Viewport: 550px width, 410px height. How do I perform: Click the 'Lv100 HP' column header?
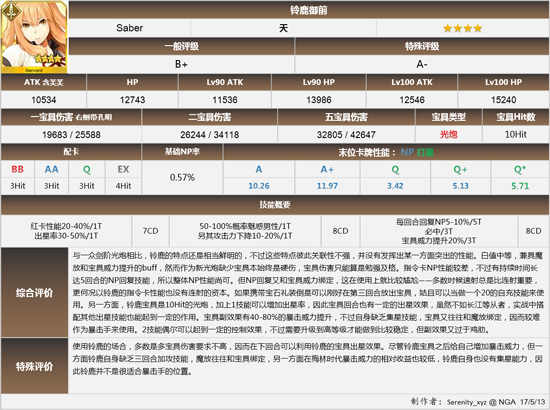pyautogui.click(x=503, y=82)
